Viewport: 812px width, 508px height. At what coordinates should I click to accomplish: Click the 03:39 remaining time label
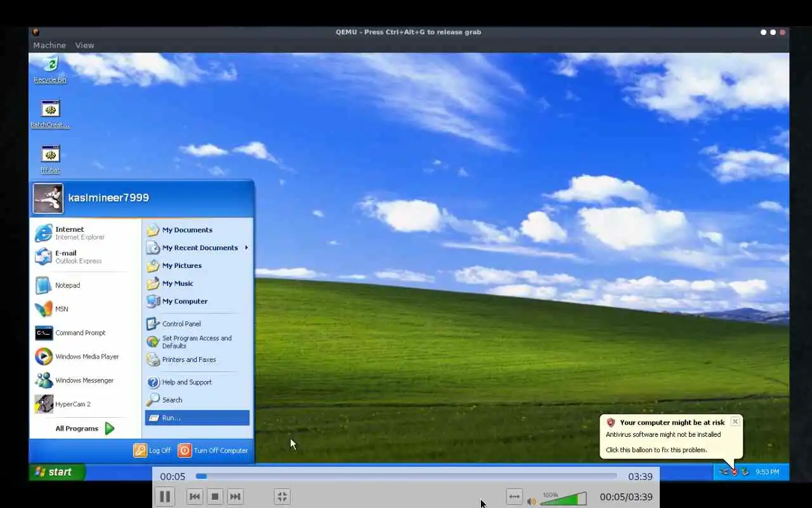pyautogui.click(x=640, y=476)
